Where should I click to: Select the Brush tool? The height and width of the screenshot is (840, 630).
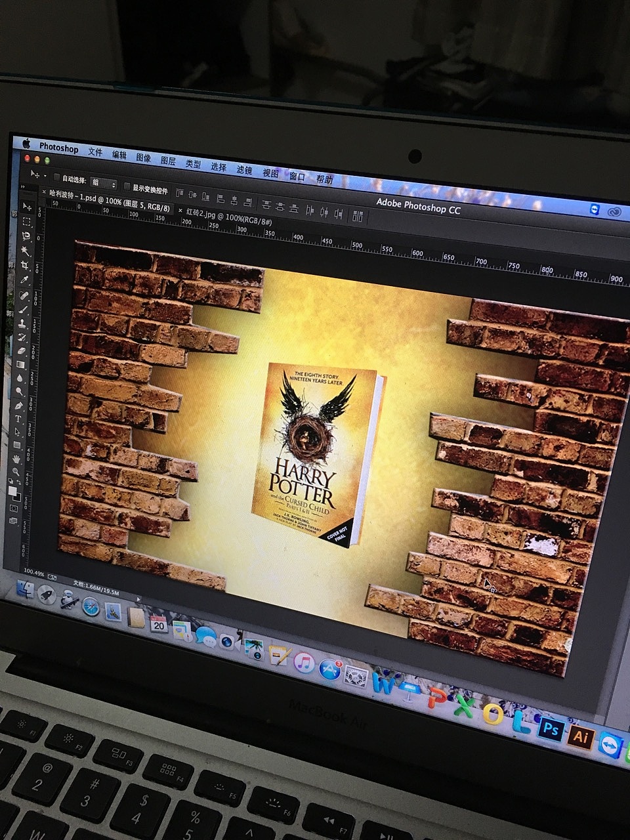click(23, 309)
